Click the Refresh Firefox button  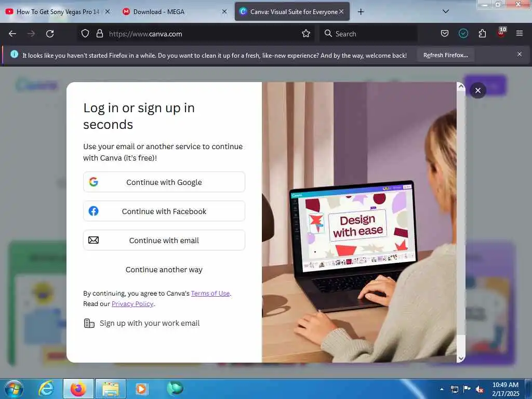tap(445, 55)
